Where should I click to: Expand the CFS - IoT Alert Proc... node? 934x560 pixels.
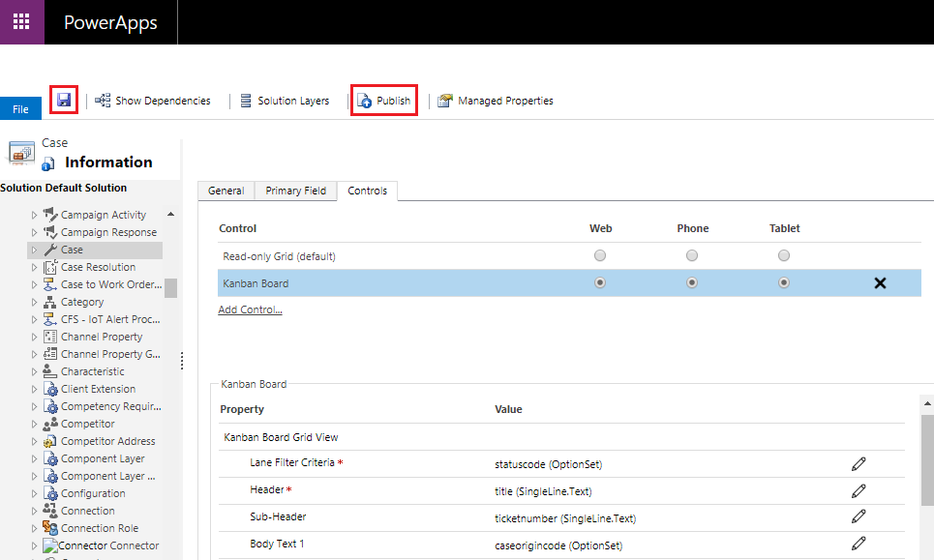34,319
